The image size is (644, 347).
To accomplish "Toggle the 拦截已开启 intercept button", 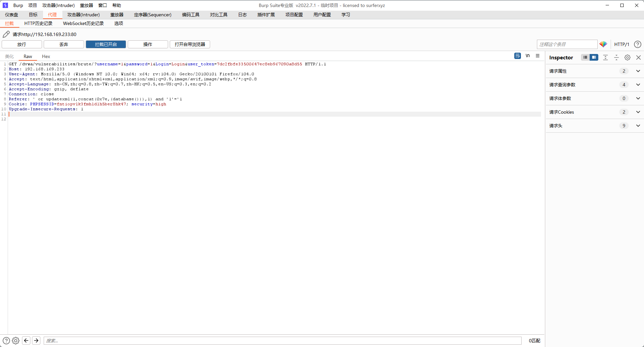I will 106,44.
